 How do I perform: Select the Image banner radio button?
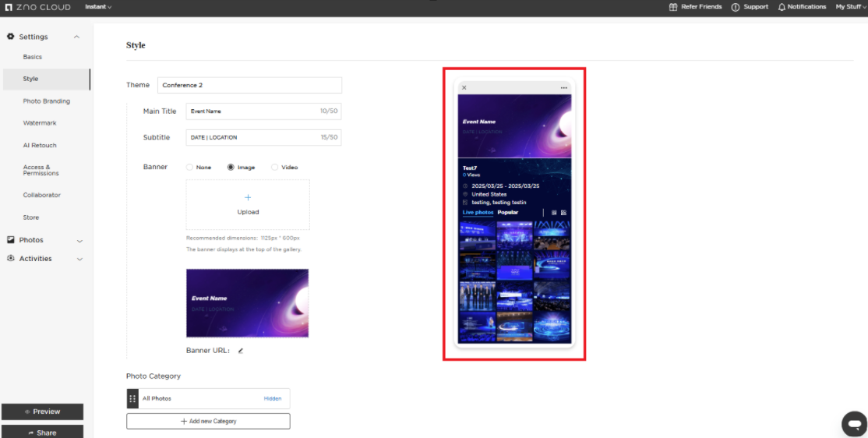click(231, 168)
